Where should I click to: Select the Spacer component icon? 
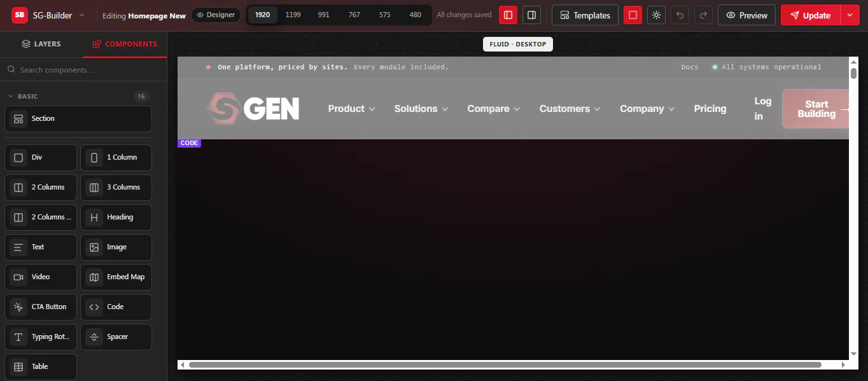[x=94, y=336]
